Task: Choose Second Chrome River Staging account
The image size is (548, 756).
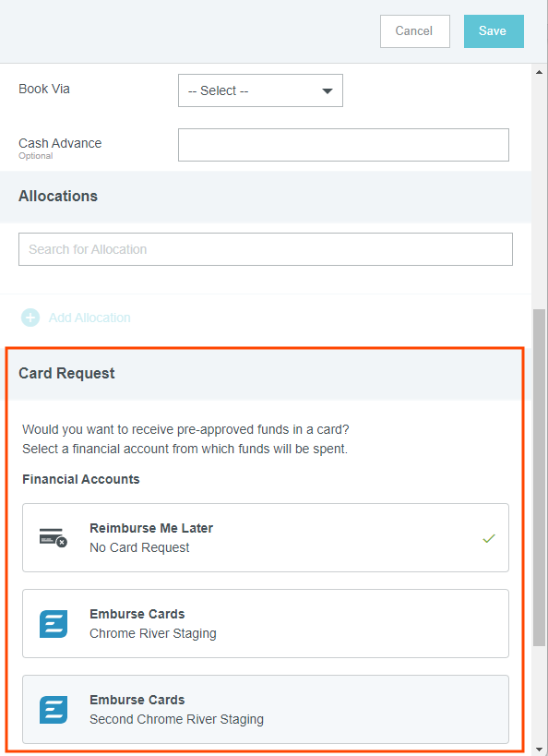Action: click(266, 709)
